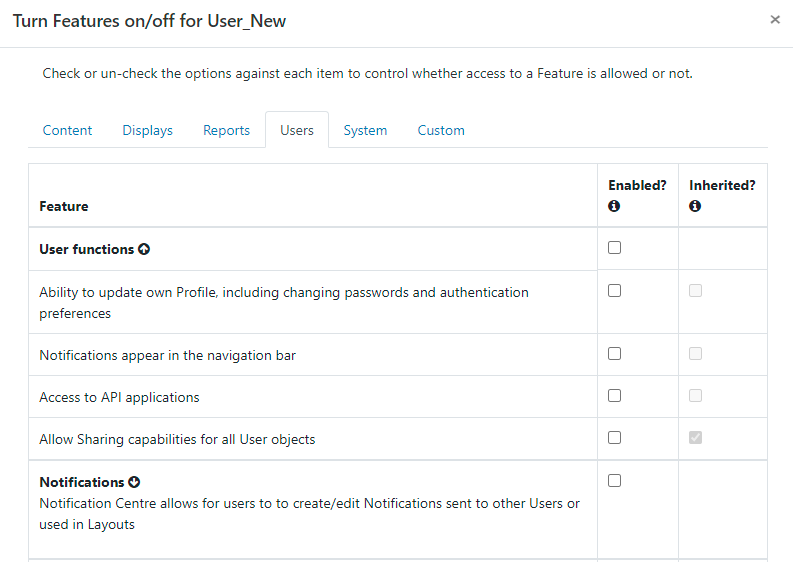The width and height of the screenshot is (793, 562).
Task: Click the Notification Centre description text
Action: point(310,514)
